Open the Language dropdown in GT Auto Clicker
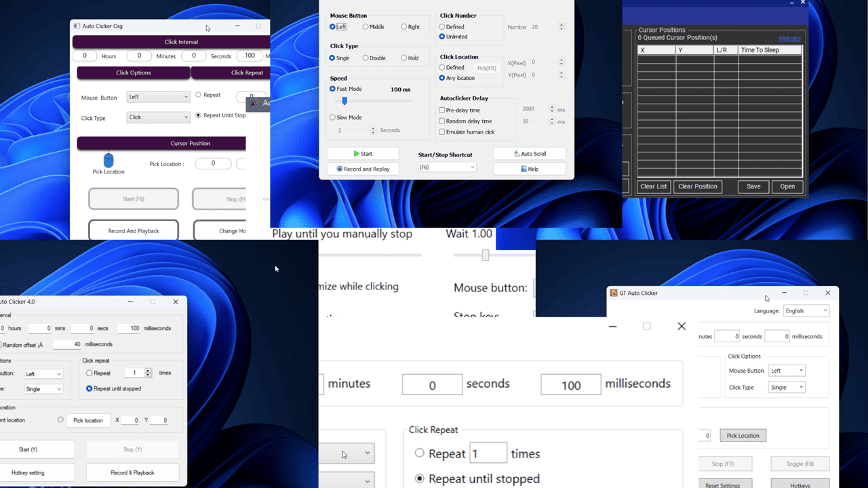Image resolution: width=868 pixels, height=488 pixels. (806, 311)
